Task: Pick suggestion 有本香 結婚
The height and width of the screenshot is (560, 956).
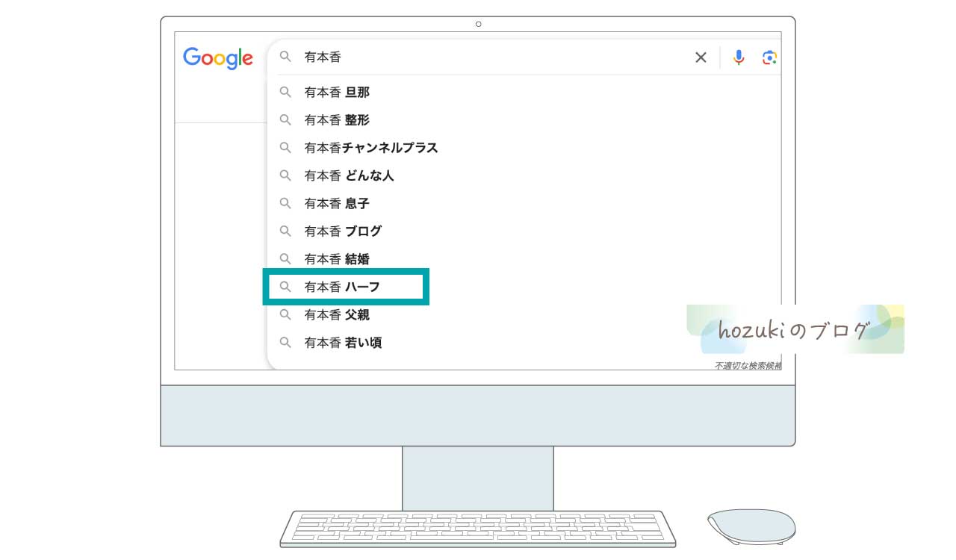Action: pos(337,259)
